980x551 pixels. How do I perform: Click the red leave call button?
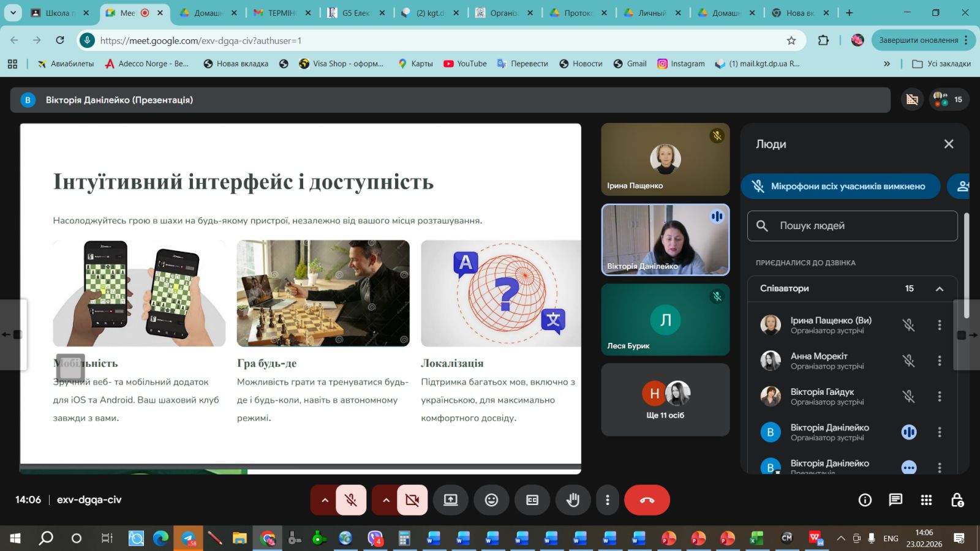pos(647,500)
